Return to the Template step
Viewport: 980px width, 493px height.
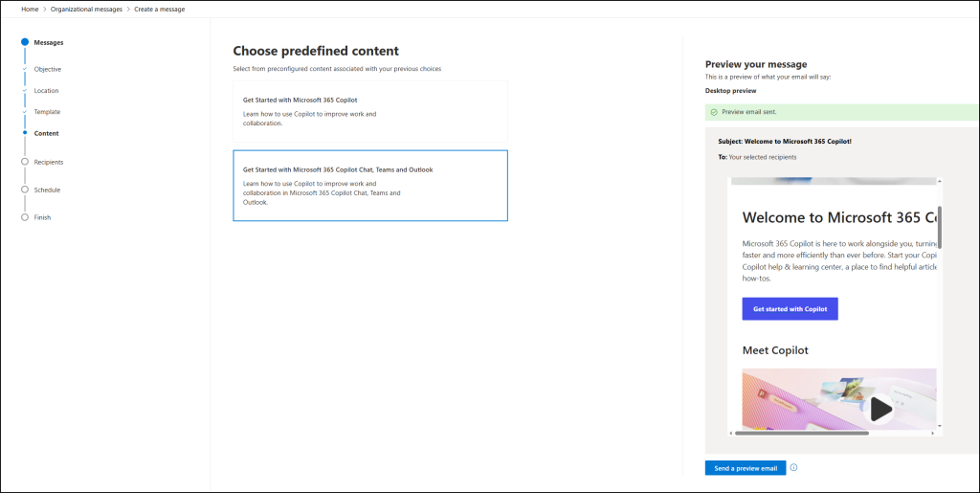pyautogui.click(x=47, y=112)
